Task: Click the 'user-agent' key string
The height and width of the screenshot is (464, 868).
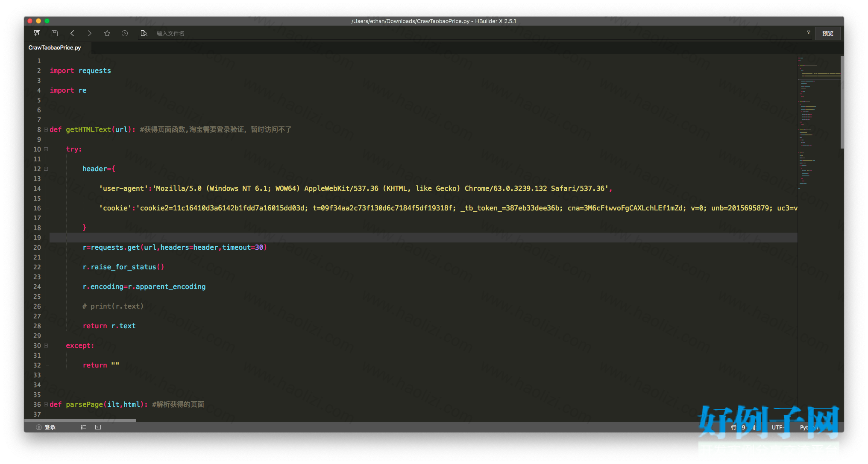Action: (x=123, y=188)
